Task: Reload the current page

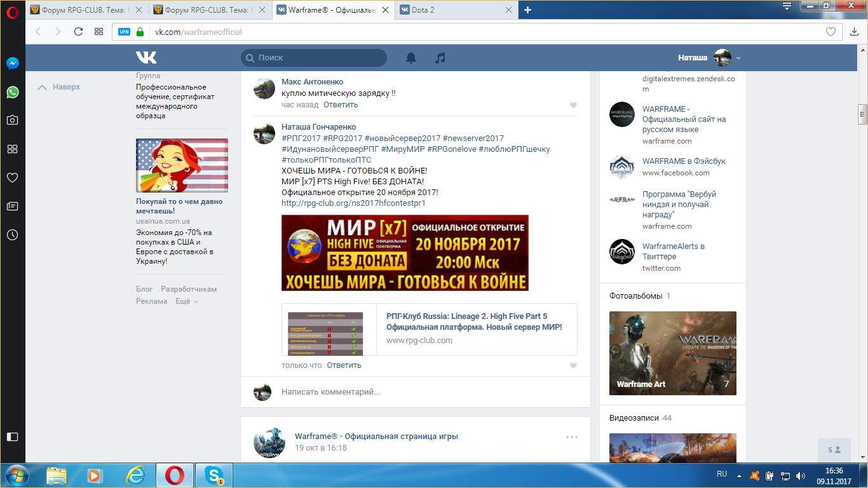Action: coord(78,31)
